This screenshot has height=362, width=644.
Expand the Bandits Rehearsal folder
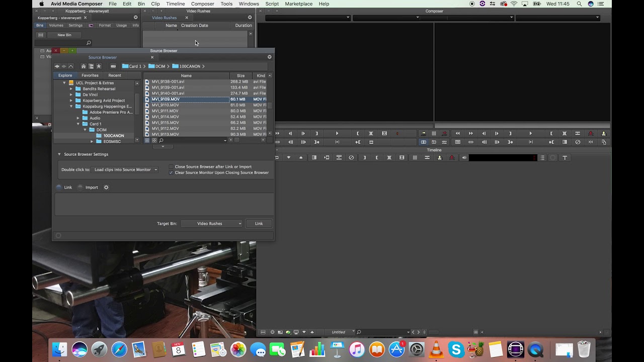point(71,89)
